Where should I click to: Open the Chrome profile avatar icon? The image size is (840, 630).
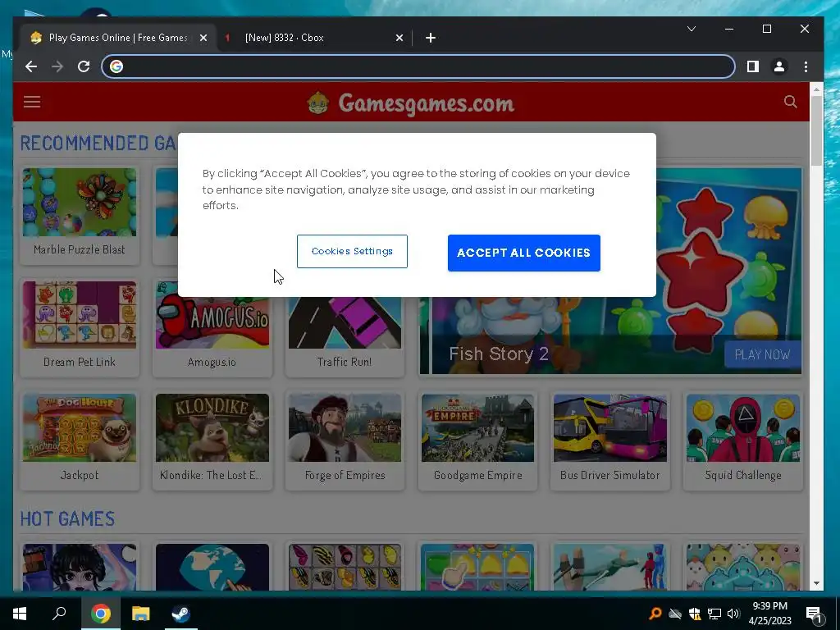pos(779,66)
